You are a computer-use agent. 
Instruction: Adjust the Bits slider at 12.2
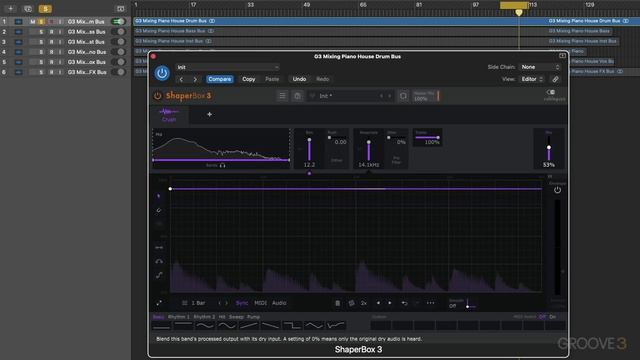pyautogui.click(x=309, y=149)
